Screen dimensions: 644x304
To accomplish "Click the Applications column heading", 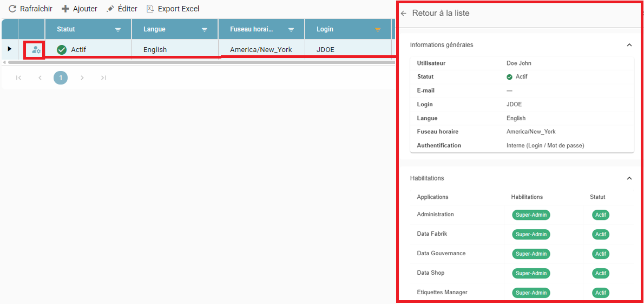I will (432, 197).
